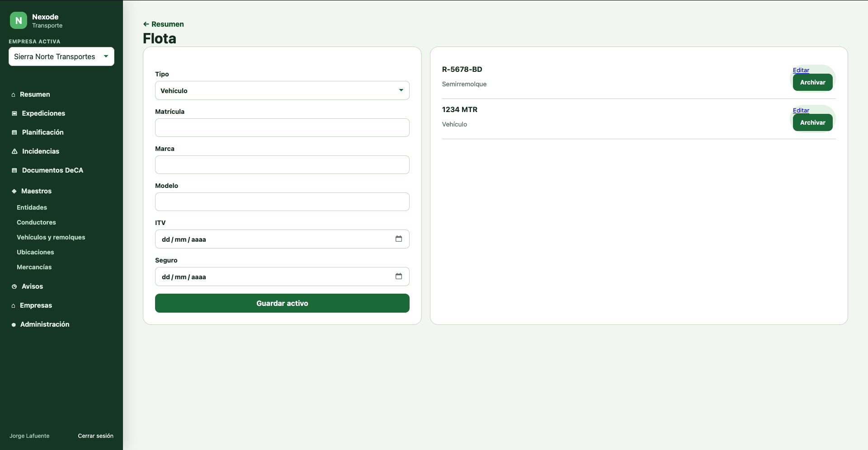
Task: Click Cerrar sesión to log out
Action: (x=95, y=436)
